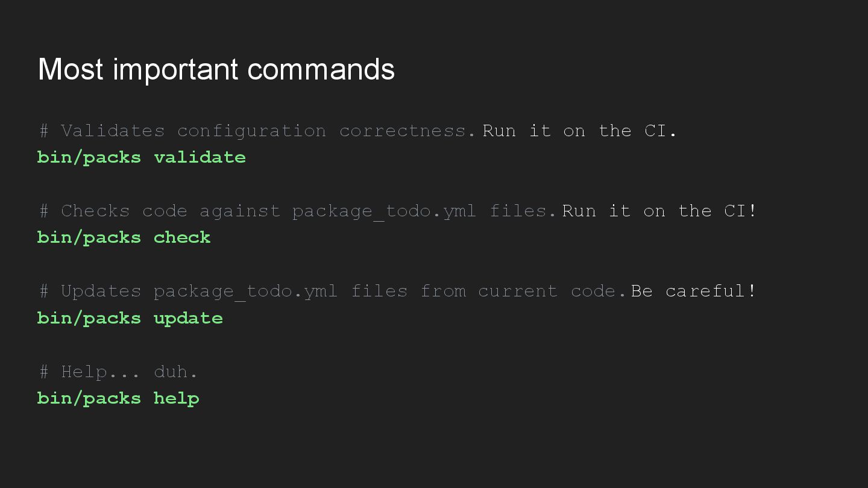Click the 'bin/packs update' command line

(x=130, y=318)
